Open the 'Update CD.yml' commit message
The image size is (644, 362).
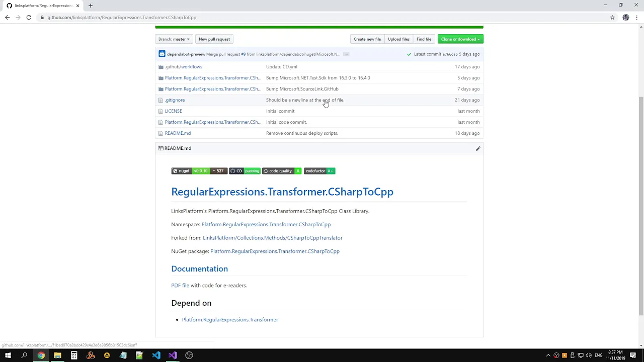click(x=282, y=67)
